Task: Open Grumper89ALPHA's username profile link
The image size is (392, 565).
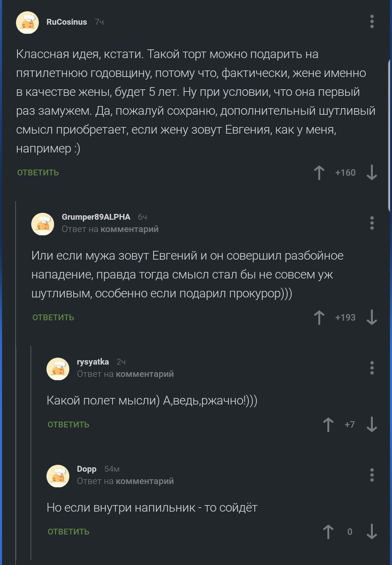Action: click(96, 217)
